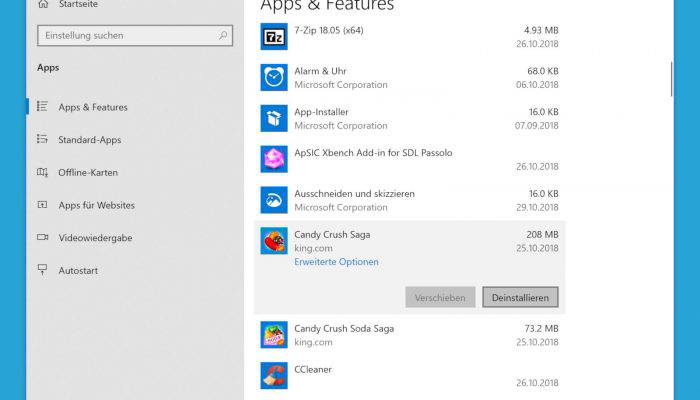Click the Startseite home icon
This screenshot has height=400, width=700.
(43, 4)
